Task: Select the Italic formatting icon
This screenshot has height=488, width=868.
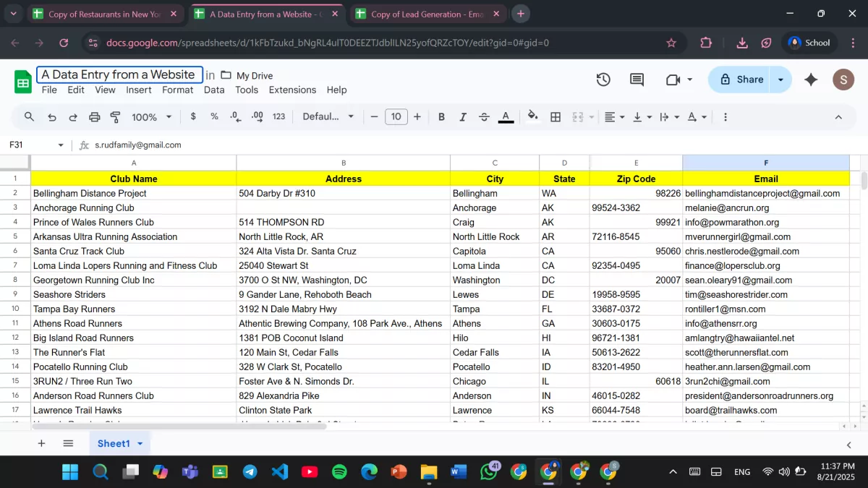Action: [x=462, y=116]
